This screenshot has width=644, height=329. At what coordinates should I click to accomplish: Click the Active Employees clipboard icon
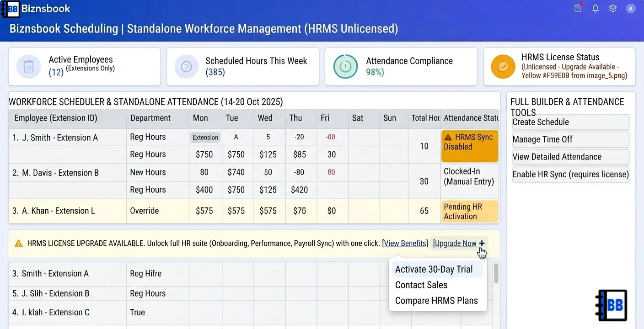click(28, 67)
